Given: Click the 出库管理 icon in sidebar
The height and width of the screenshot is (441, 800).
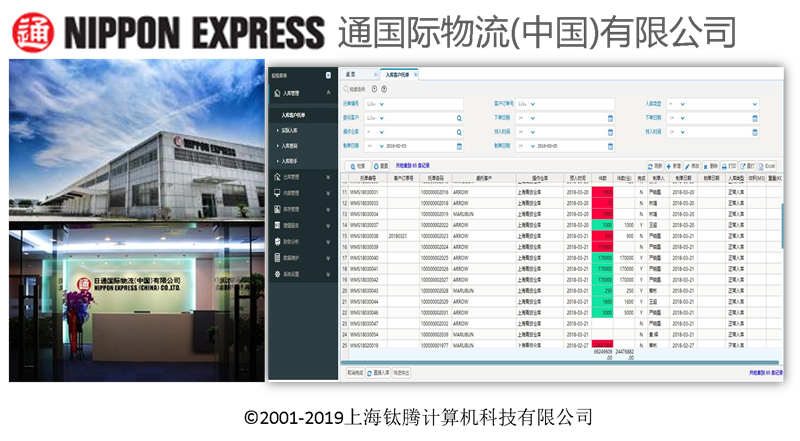Looking at the screenshot, I should [x=277, y=177].
